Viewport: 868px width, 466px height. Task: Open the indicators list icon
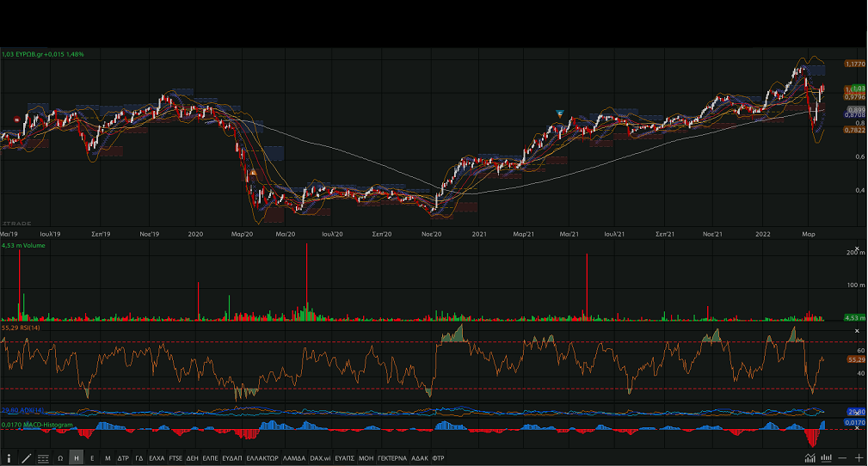tap(43, 458)
